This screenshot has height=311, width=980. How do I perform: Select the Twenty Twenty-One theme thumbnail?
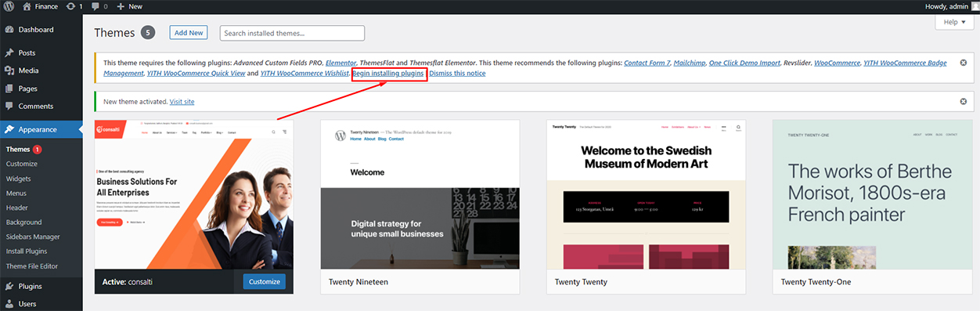[872, 194]
